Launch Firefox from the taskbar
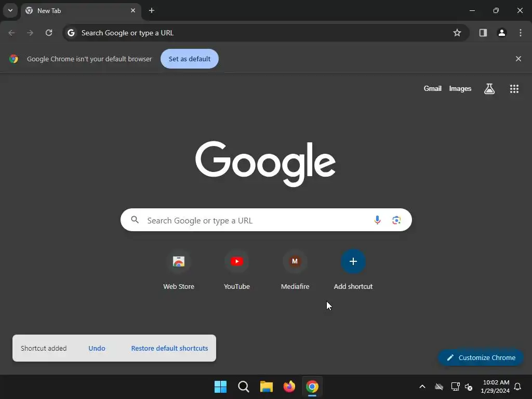This screenshot has width=532, height=399. 289,387
